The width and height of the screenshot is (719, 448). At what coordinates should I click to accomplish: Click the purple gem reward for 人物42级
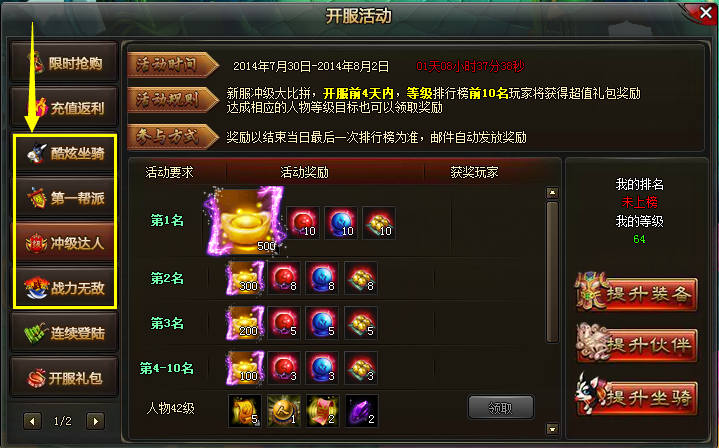[x=361, y=411]
